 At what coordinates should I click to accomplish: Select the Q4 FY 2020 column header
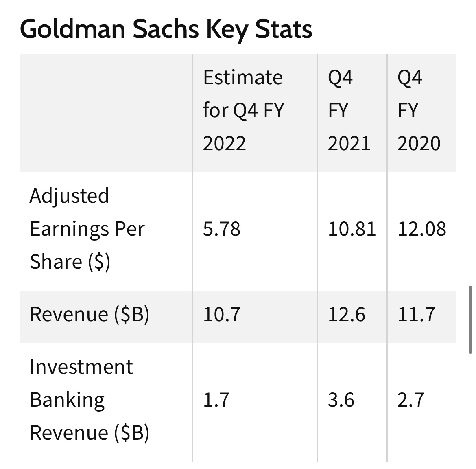[x=419, y=111]
